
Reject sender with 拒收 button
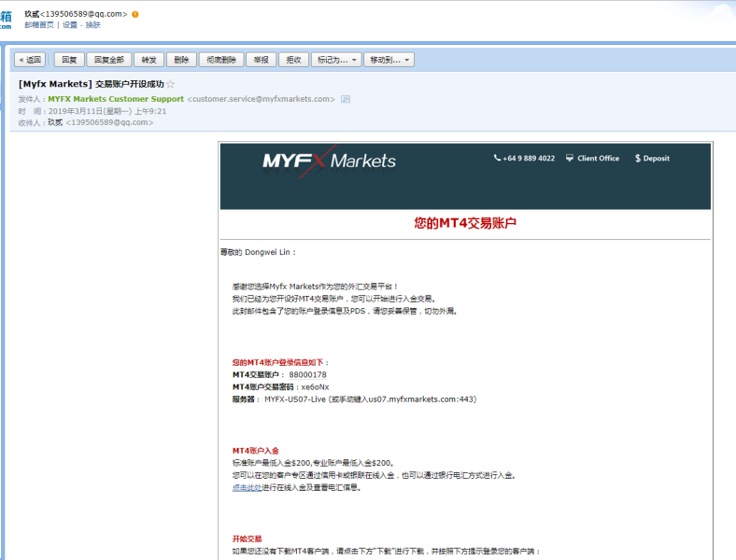click(x=293, y=60)
